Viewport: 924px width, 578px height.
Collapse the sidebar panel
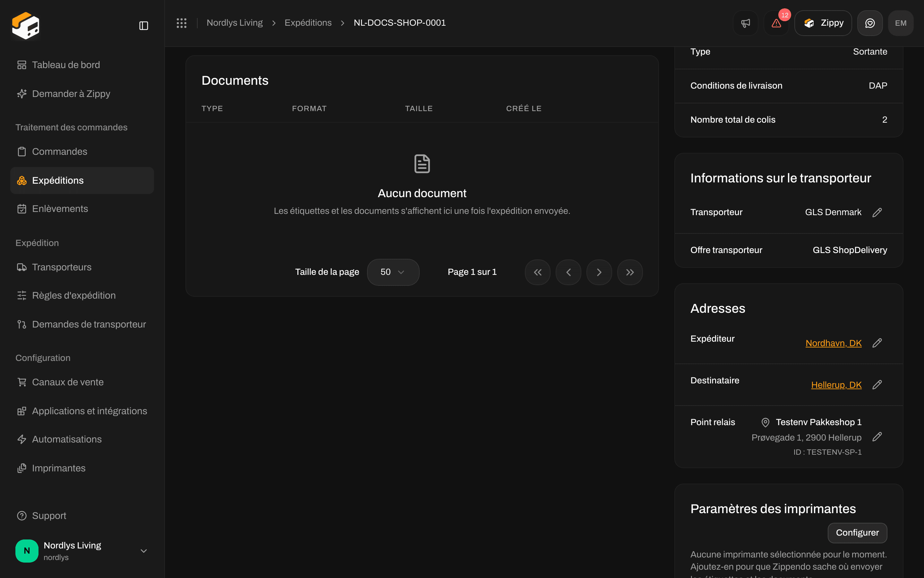coord(143,26)
